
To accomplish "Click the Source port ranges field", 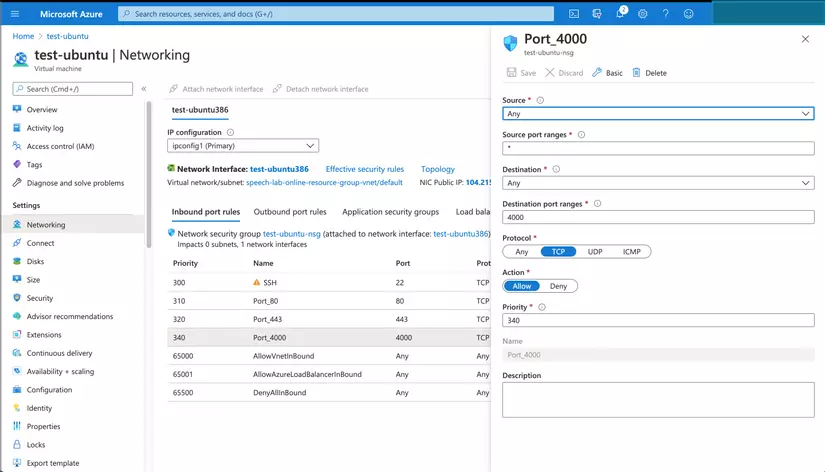I will pos(658,148).
